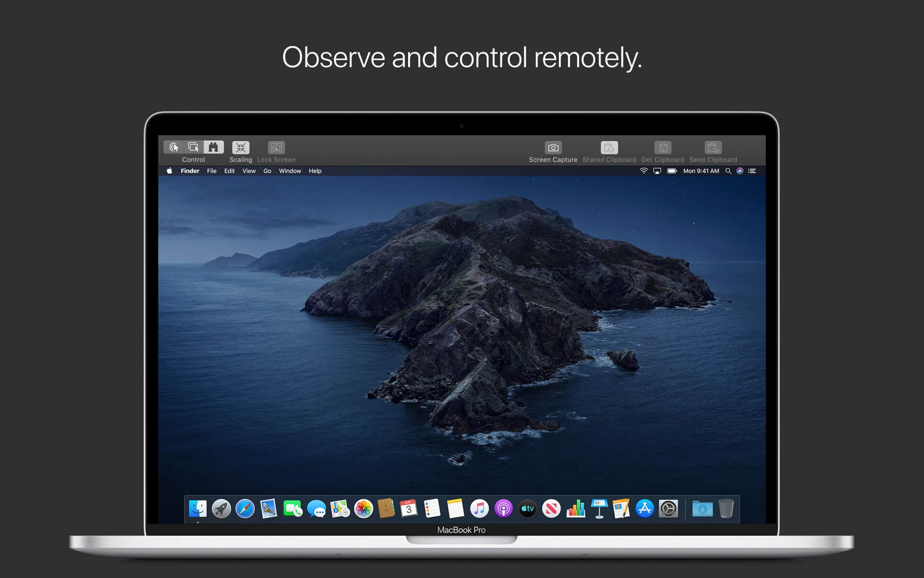924x578 pixels.
Task: Open the Apple menu
Action: pyautogui.click(x=169, y=171)
